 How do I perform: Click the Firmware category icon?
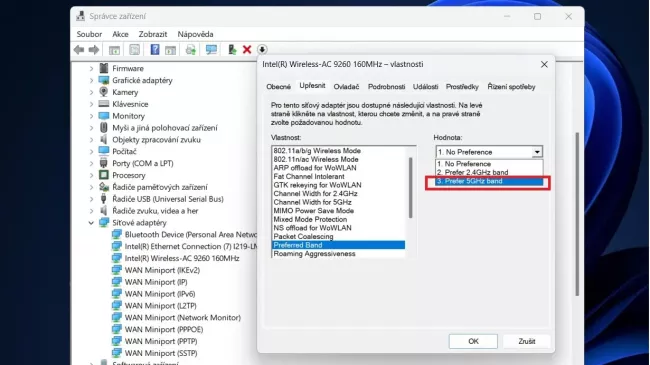click(104, 68)
